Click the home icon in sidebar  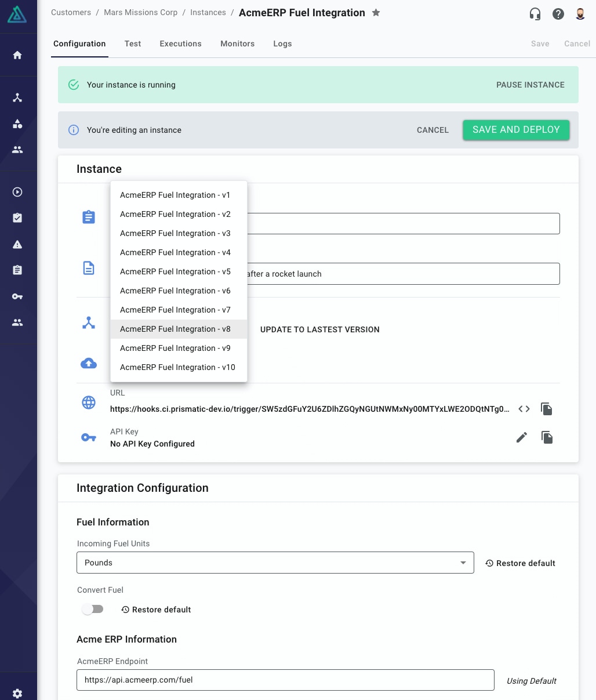click(17, 55)
